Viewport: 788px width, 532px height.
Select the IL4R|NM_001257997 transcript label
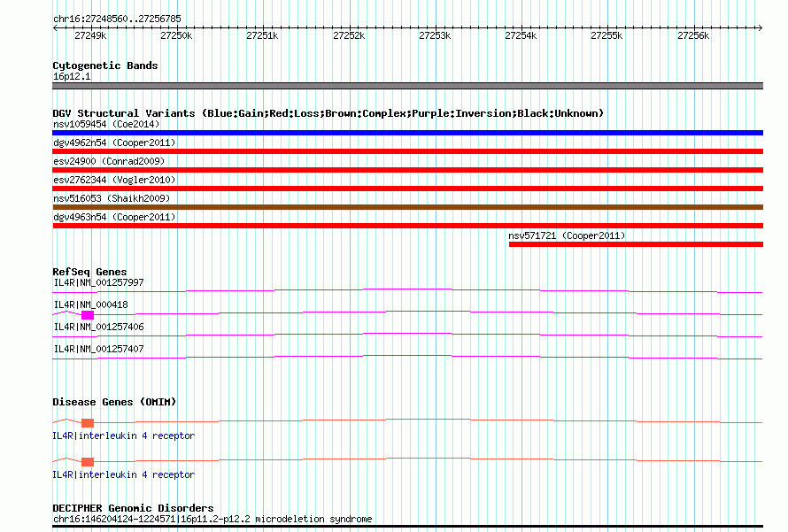pos(98,283)
